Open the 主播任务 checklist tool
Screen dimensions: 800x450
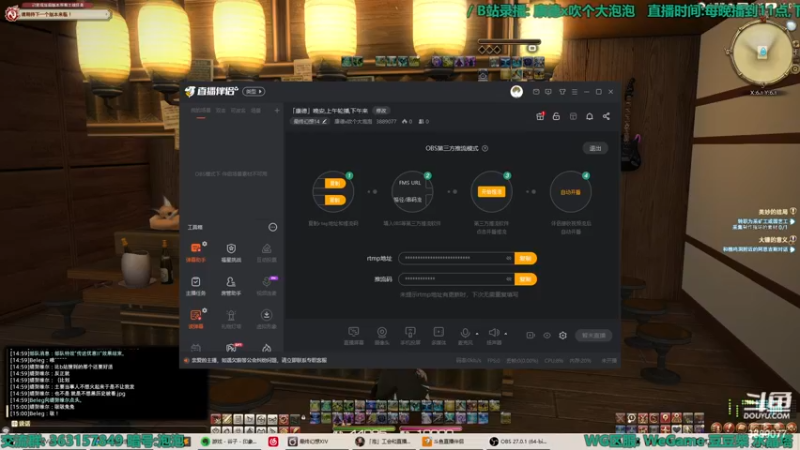click(196, 286)
